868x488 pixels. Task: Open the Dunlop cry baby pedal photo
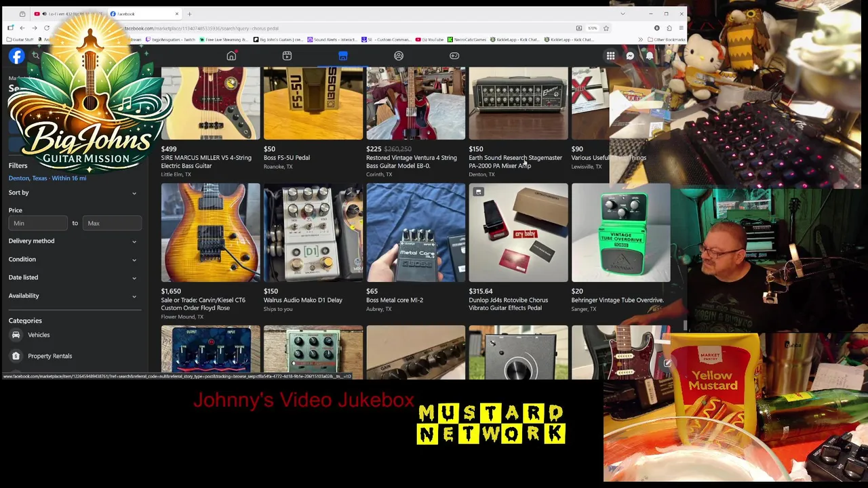(x=518, y=232)
